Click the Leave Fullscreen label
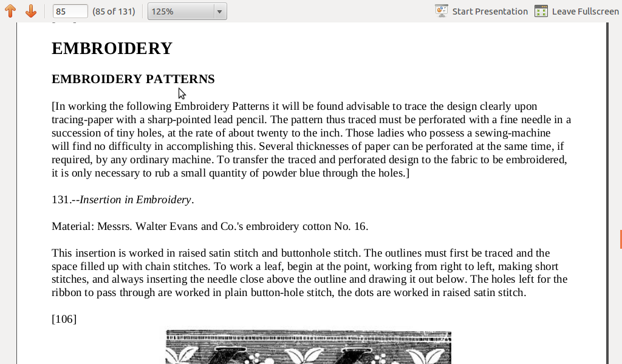 [585, 12]
